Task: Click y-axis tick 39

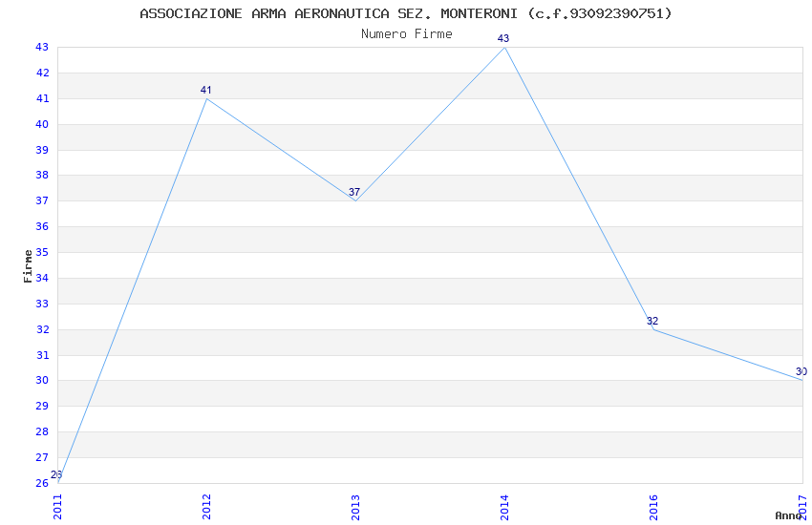Action: 42,150
